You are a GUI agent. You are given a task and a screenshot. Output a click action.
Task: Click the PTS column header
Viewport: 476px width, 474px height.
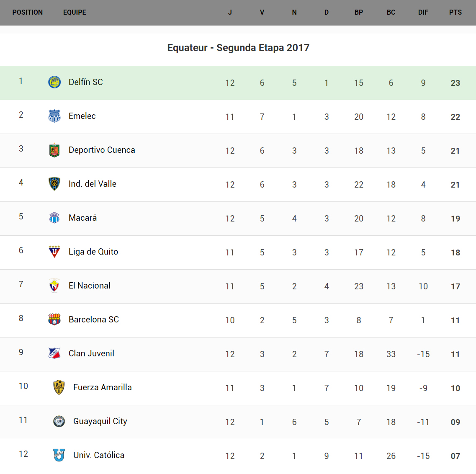455,13
